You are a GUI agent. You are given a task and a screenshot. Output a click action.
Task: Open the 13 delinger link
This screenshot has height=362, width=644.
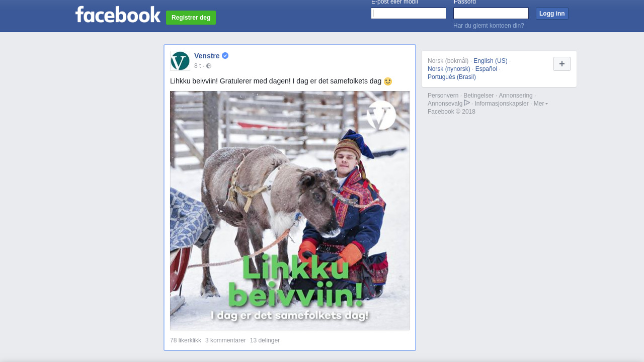265,340
